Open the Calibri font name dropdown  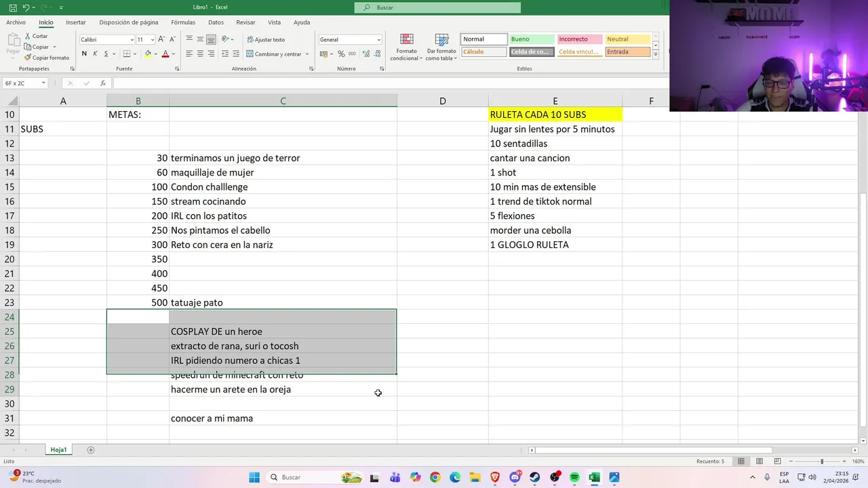pyautogui.click(x=132, y=39)
